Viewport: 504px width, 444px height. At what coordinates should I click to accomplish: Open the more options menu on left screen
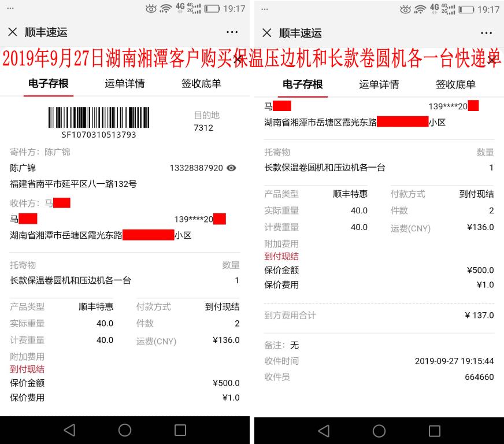coord(232,32)
